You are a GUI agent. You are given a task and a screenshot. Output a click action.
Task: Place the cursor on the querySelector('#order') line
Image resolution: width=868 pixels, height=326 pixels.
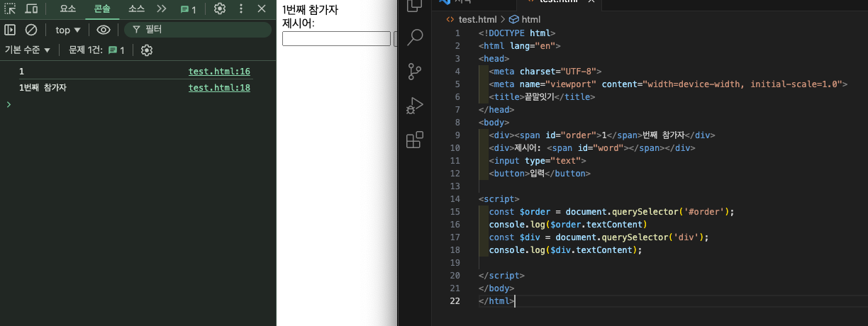pos(612,212)
